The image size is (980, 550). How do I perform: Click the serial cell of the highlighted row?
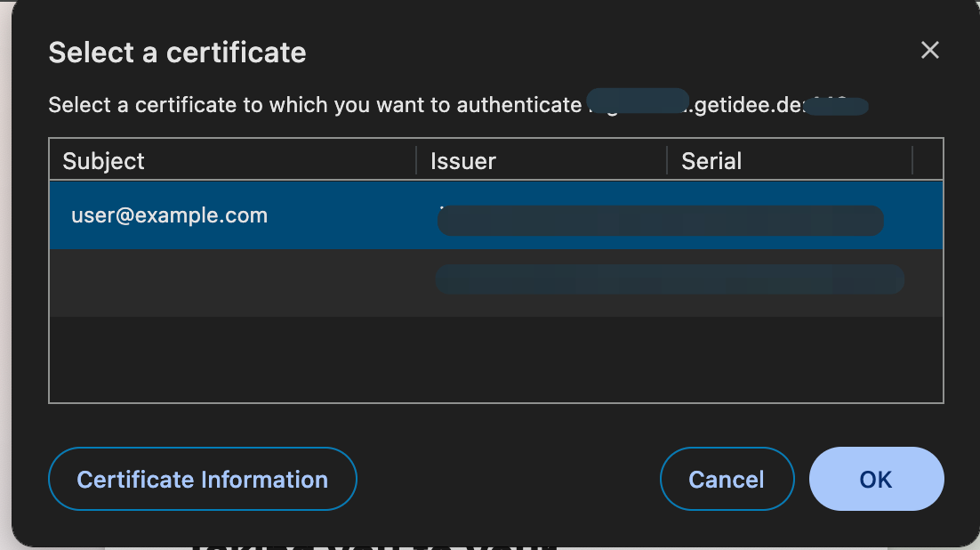783,220
